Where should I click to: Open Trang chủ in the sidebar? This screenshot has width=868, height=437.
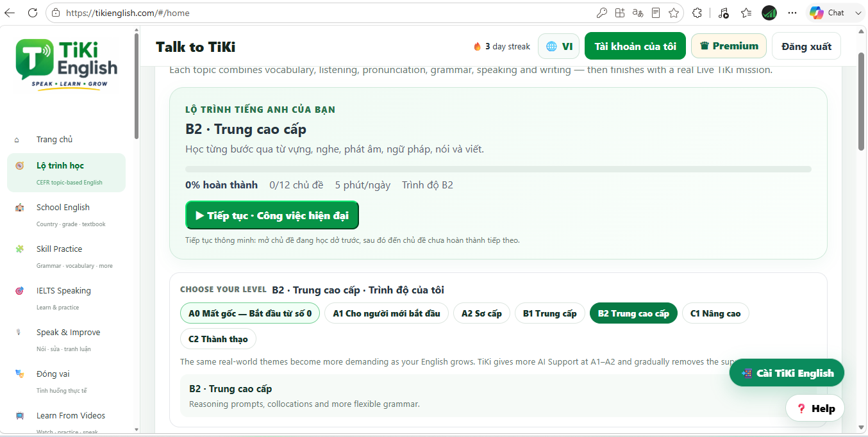[x=67, y=140]
